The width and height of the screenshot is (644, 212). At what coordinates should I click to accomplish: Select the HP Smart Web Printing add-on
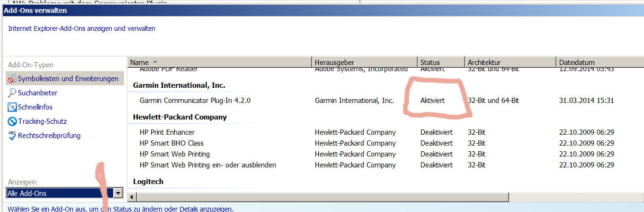(175, 154)
